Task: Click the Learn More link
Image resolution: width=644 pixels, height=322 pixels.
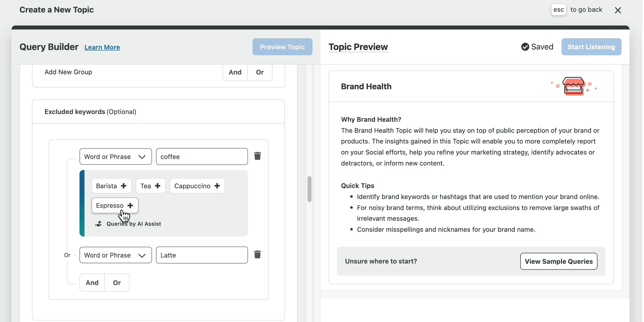Action: click(102, 47)
